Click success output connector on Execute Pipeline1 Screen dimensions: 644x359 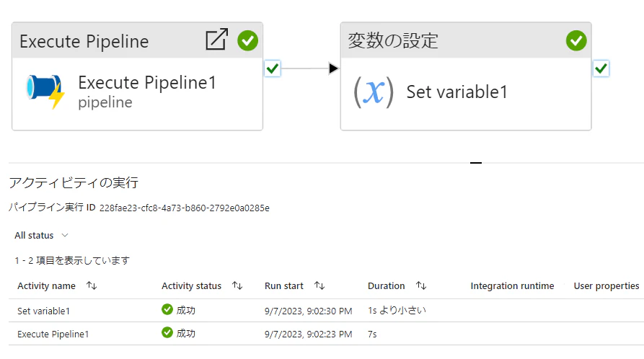273,68
